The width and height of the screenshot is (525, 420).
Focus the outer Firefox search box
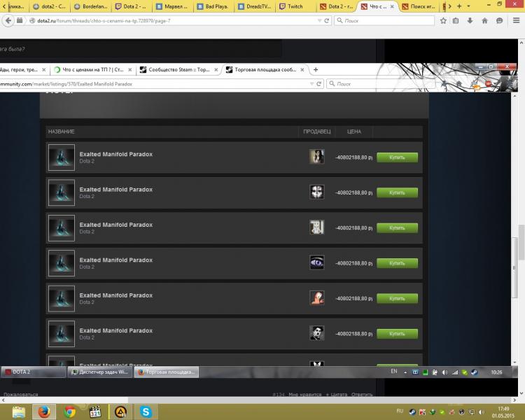coord(384,20)
